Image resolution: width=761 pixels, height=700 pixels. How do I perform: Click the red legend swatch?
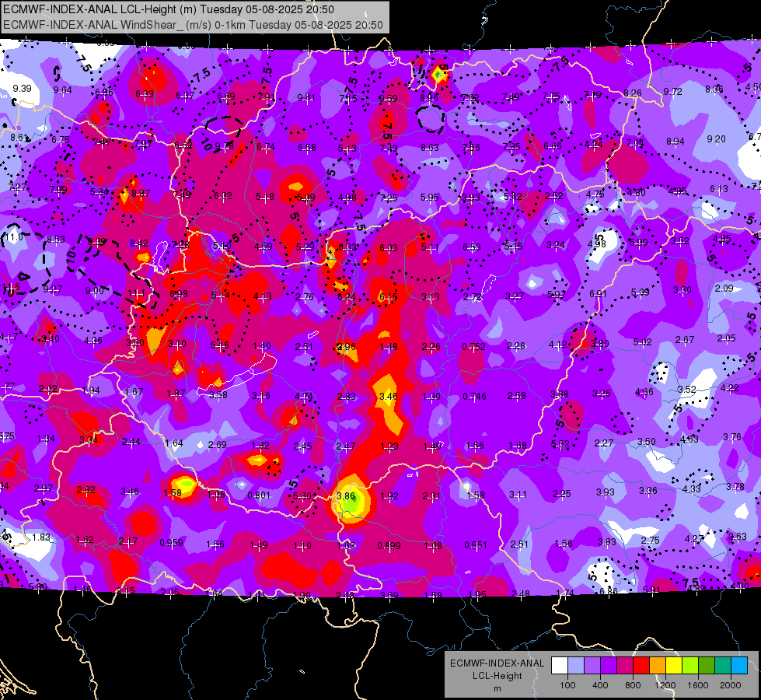coord(641,665)
